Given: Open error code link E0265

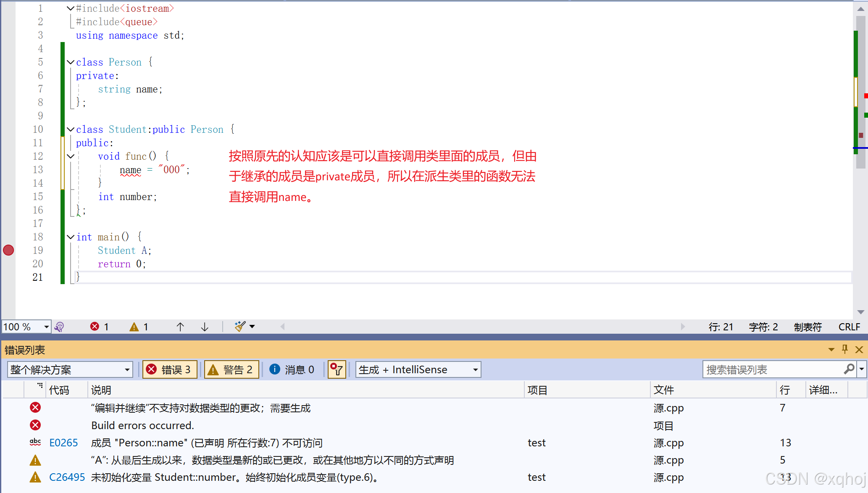Looking at the screenshot, I should click(x=63, y=443).
